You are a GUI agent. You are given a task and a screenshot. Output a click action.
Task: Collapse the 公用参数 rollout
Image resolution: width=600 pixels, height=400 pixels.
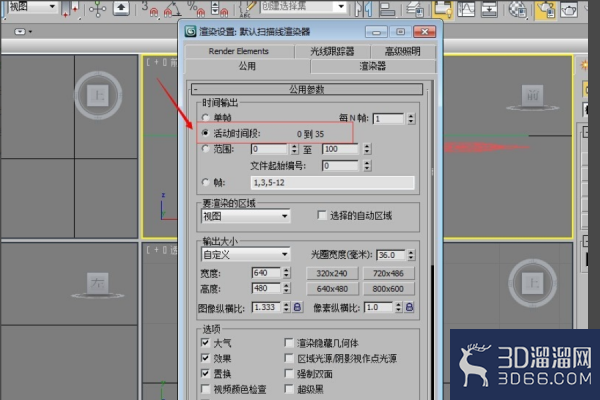click(x=307, y=89)
